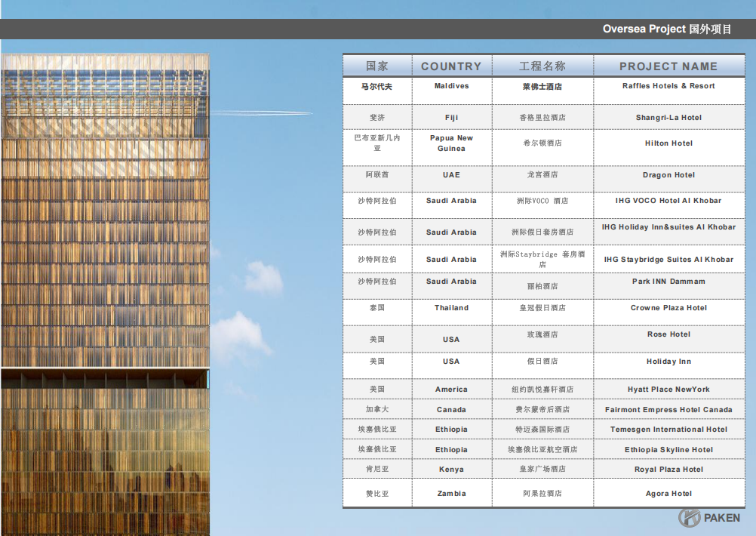Viewport: 756px width, 536px height.
Task: Select 'Papua New Guinea' cell
Action: [x=452, y=147]
